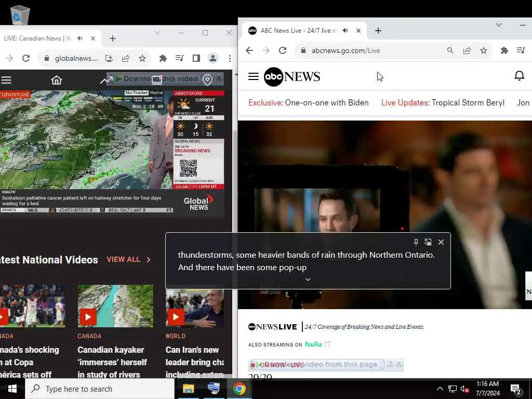Mute the ABC News Live tab audio
Screen dimensions: 532x399
coord(345,31)
